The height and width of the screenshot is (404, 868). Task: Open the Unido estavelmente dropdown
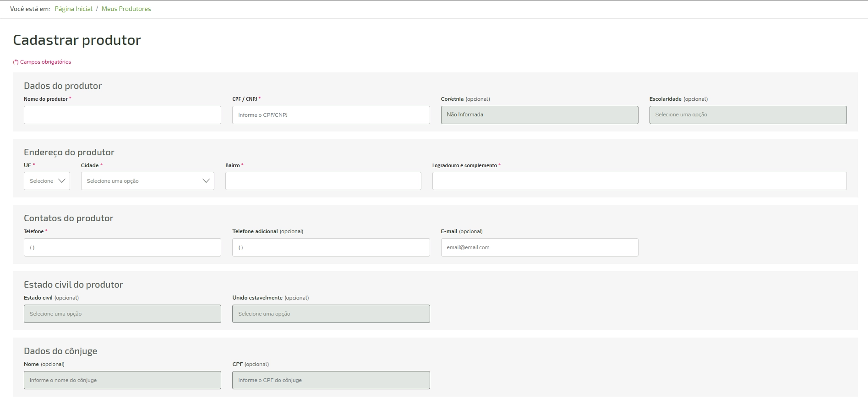(331, 314)
